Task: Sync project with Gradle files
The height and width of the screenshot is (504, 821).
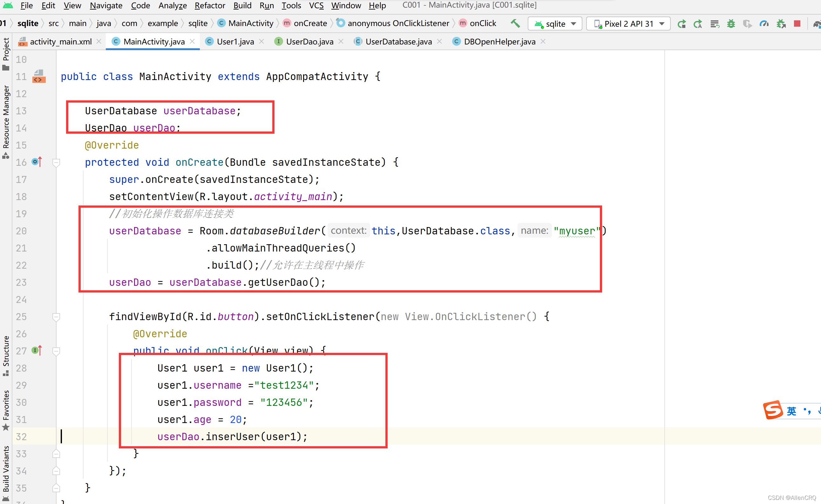Action: pyautogui.click(x=817, y=24)
